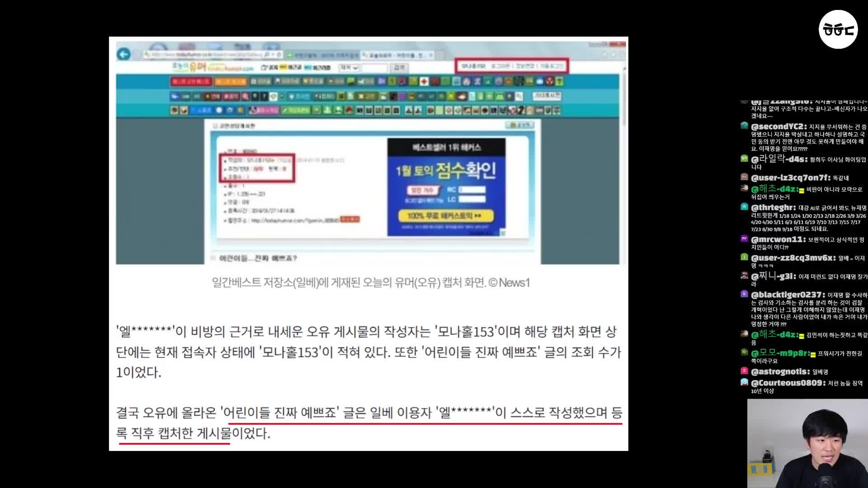Click the chat username @user-lz3cq7on7f
Viewport: 868px width, 488px height.
click(x=791, y=178)
